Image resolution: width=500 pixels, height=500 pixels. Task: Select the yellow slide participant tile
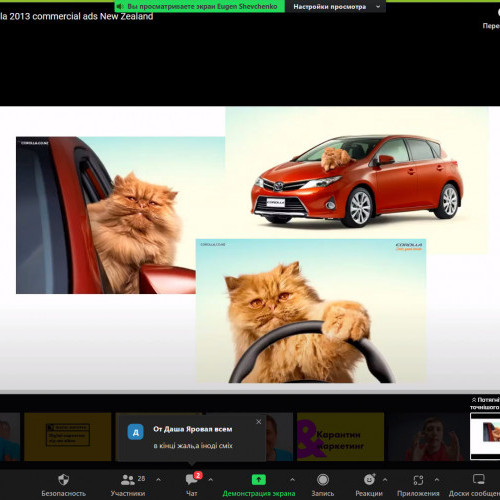click(68, 437)
